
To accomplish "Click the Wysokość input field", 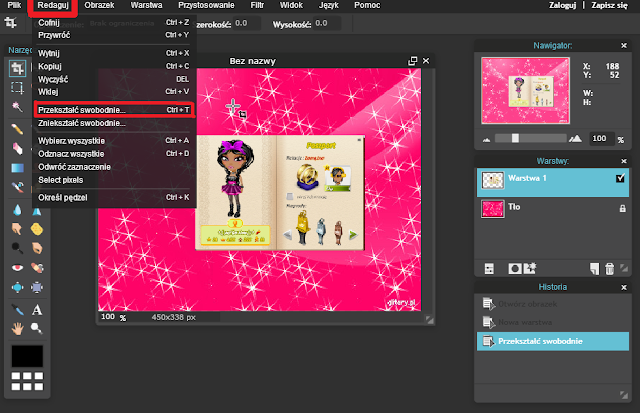I will [x=327, y=23].
